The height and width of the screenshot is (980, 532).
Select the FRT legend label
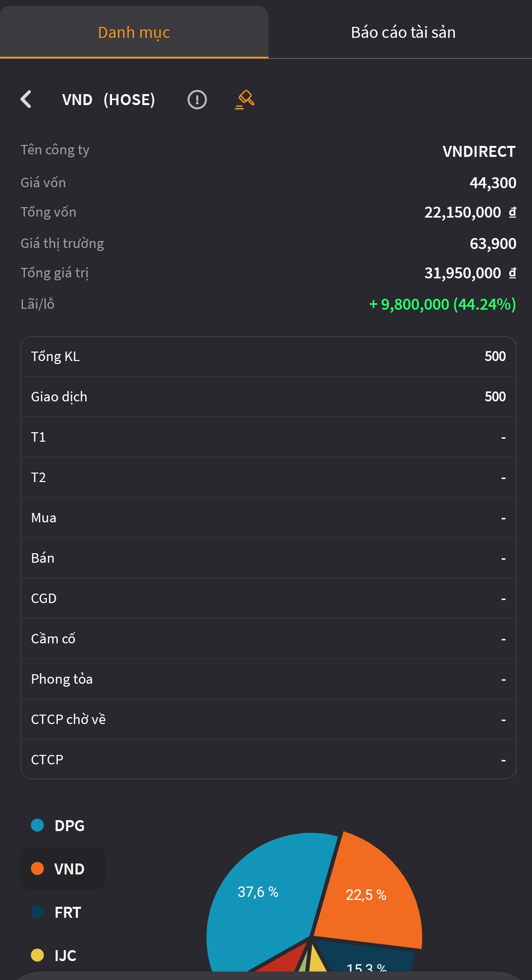click(68, 912)
